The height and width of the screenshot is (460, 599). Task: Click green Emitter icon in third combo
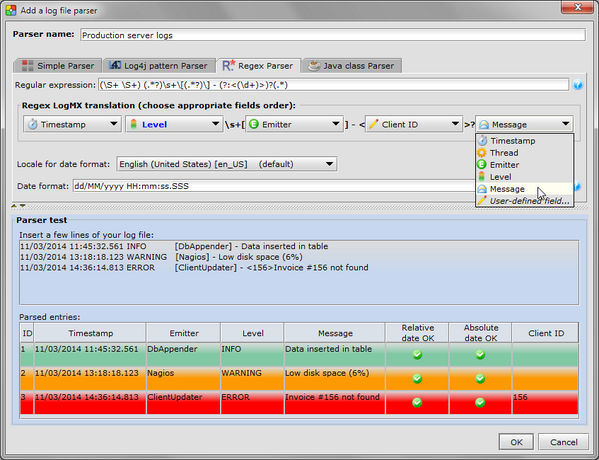[253, 124]
